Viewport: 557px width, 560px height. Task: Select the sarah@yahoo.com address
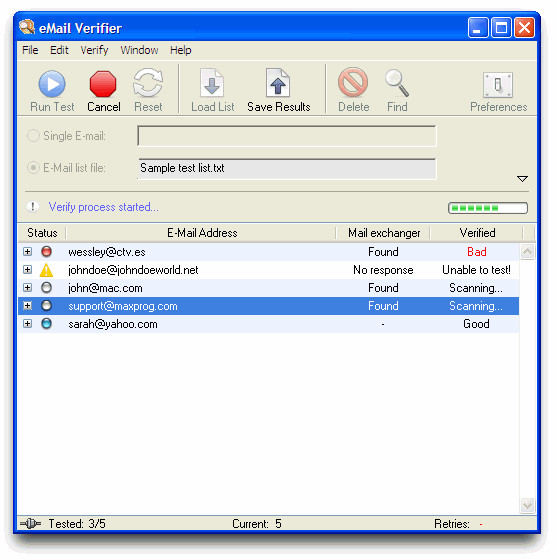point(113,324)
